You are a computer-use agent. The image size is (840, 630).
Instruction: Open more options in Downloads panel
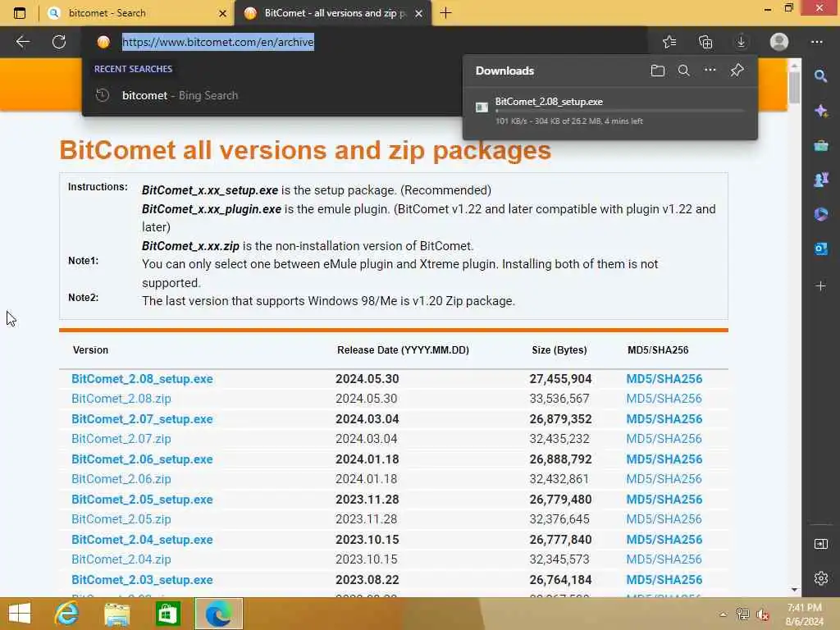(710, 70)
